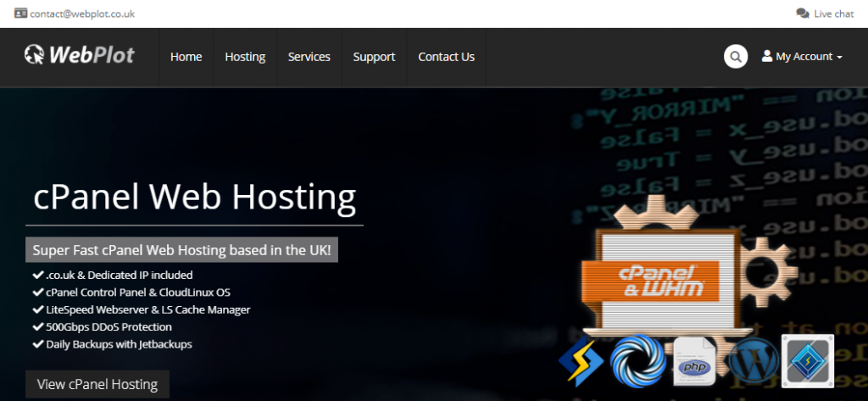Click the View cPanel Hosting button
Screen dimensions: 868x401
97,384
